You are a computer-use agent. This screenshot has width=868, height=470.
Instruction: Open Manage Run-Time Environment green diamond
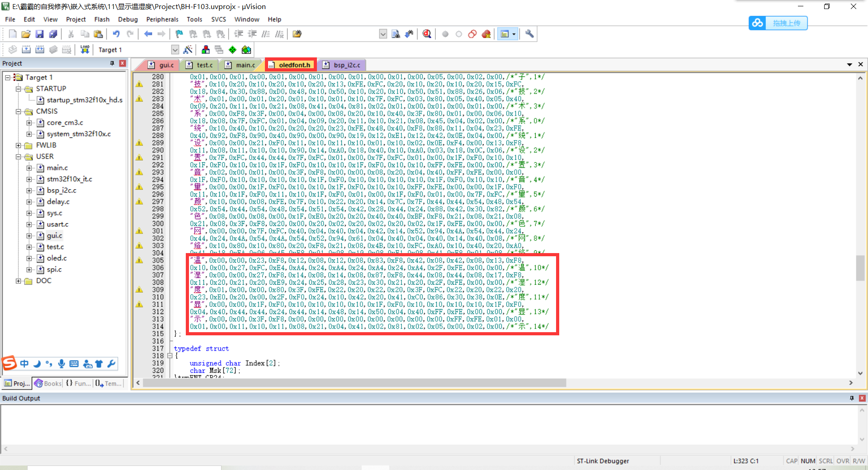click(232, 50)
